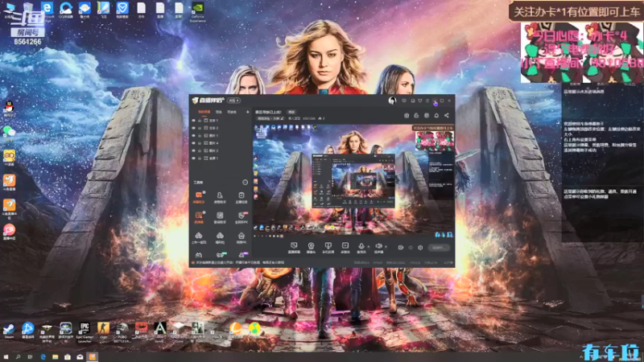Open the person-silhouette tool in the toolbox
Image resolution: width=644 pixels, height=362 pixels.
pyautogui.click(x=220, y=195)
